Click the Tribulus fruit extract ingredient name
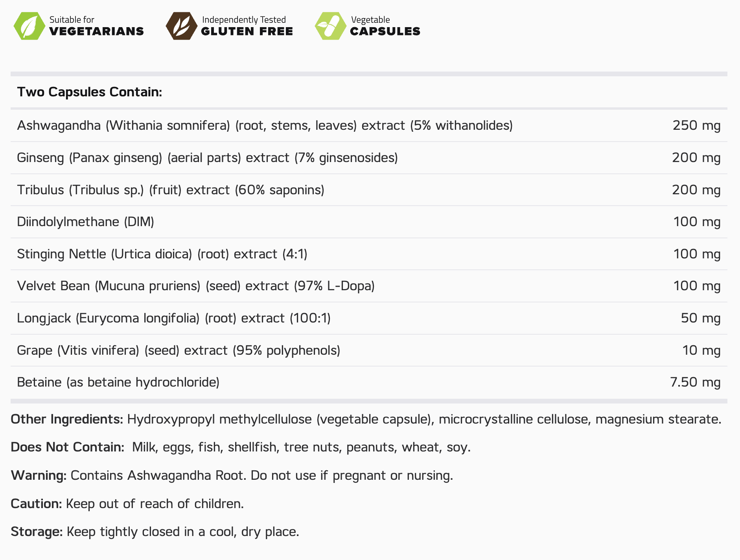This screenshot has height=560, width=740. tap(170, 190)
